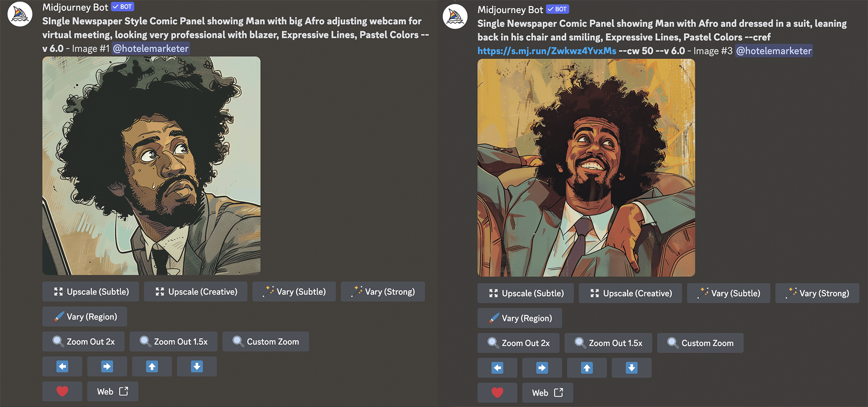Open Custom Zoom for Image #1

click(266, 341)
